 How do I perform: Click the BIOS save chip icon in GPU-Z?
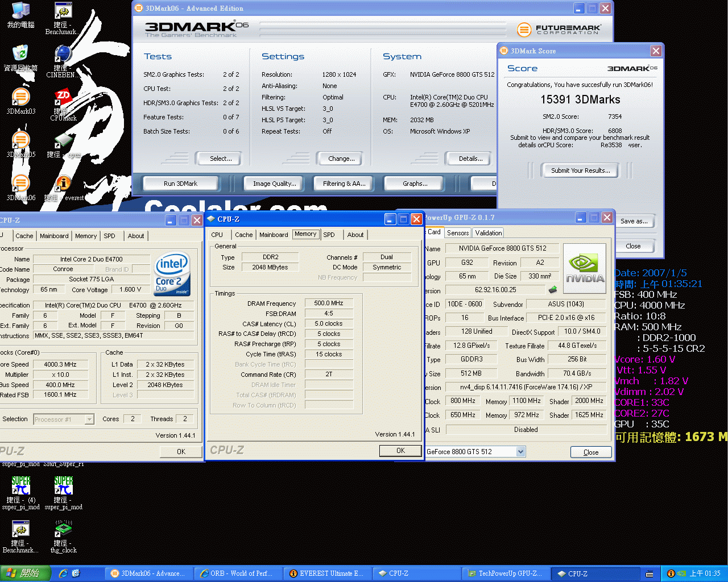552,290
